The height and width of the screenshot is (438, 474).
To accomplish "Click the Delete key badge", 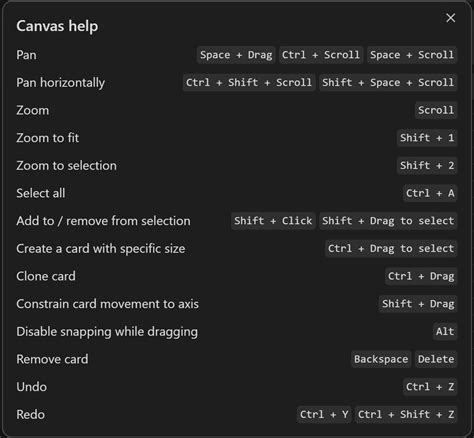I will [436, 359].
